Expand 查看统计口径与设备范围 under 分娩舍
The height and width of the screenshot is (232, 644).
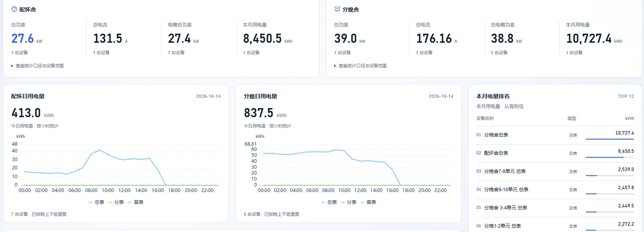pyautogui.click(x=361, y=66)
